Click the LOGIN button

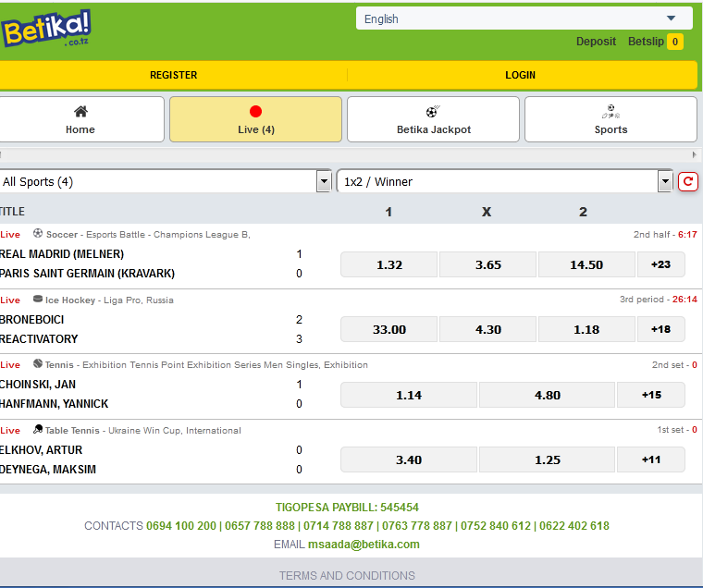click(x=521, y=75)
